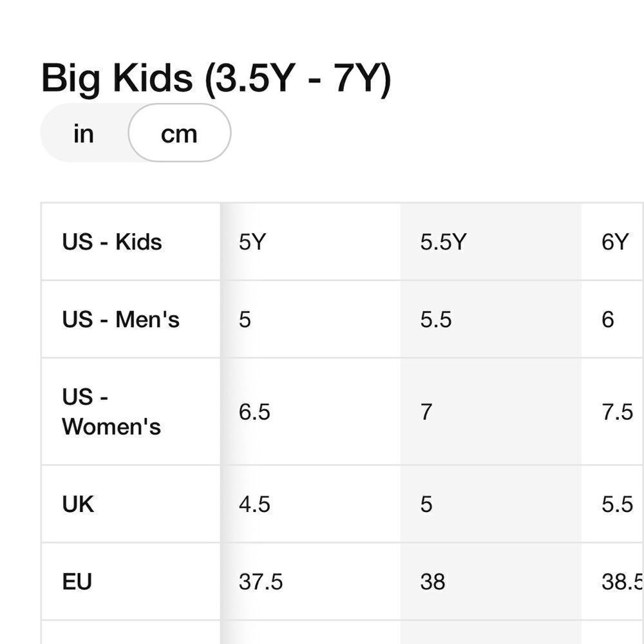Click the US - Kids row header
The image size is (644, 644).
point(112,242)
